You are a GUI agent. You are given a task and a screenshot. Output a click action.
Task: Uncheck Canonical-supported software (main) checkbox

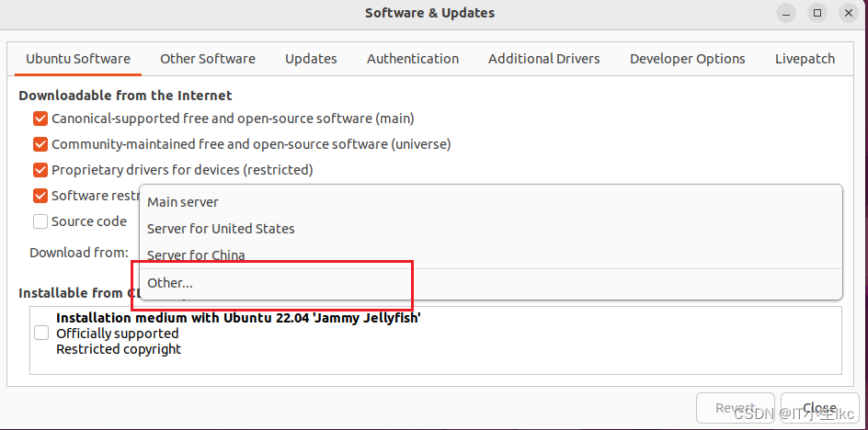click(x=40, y=119)
